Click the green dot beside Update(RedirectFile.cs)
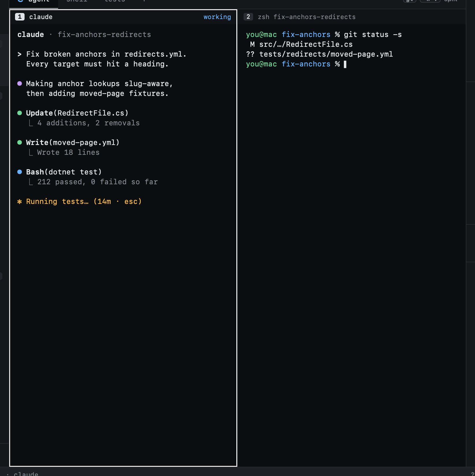This screenshot has height=476, width=475. 20,113
